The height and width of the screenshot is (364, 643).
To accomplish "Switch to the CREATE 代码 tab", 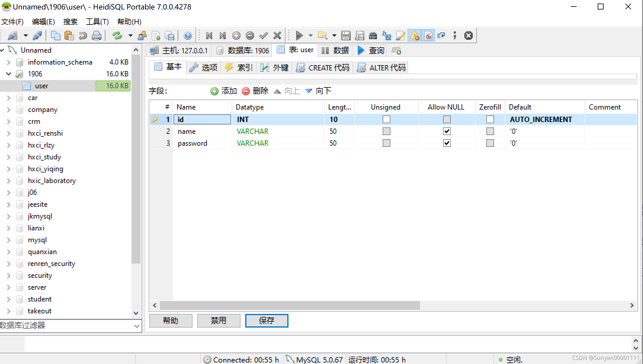I will (323, 68).
